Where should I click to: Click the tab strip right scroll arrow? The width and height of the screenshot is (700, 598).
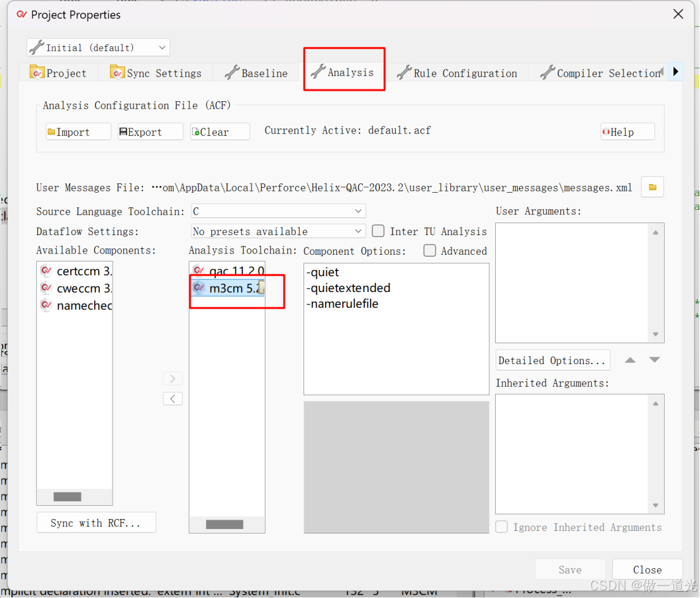pos(675,71)
